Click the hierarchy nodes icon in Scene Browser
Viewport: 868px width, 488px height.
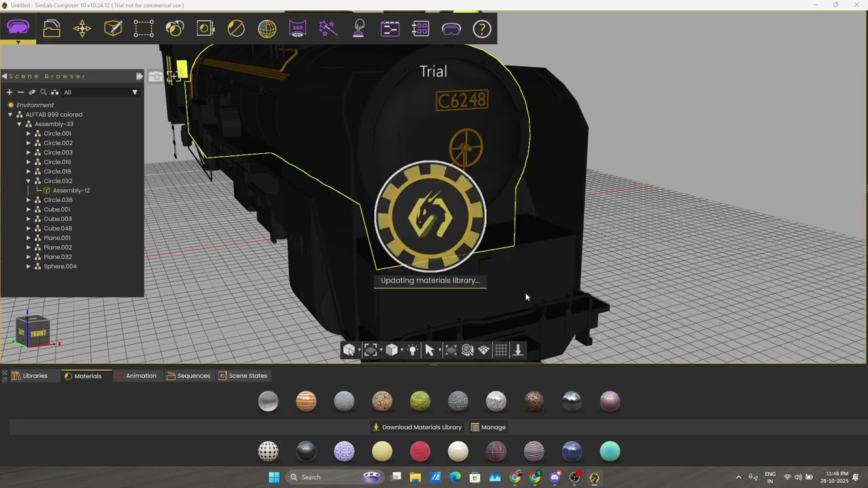[55, 92]
